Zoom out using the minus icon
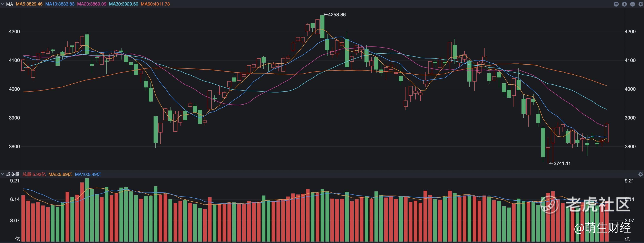 click(633, 4)
